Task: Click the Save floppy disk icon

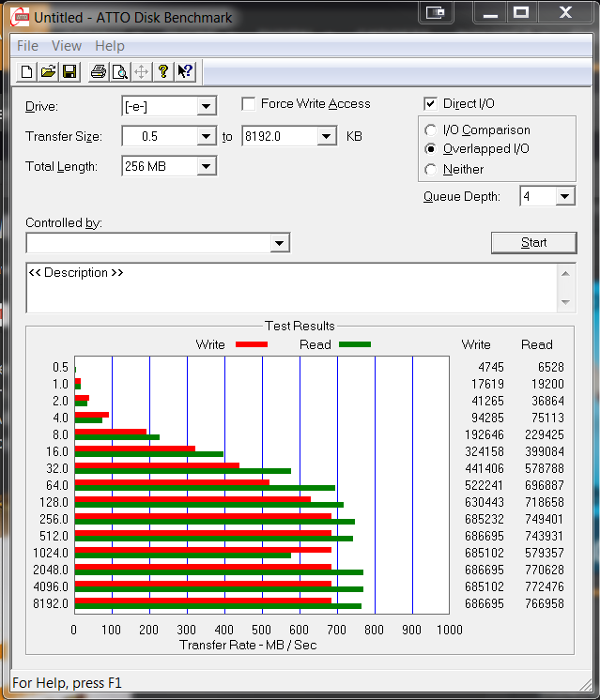Action: tap(69, 71)
